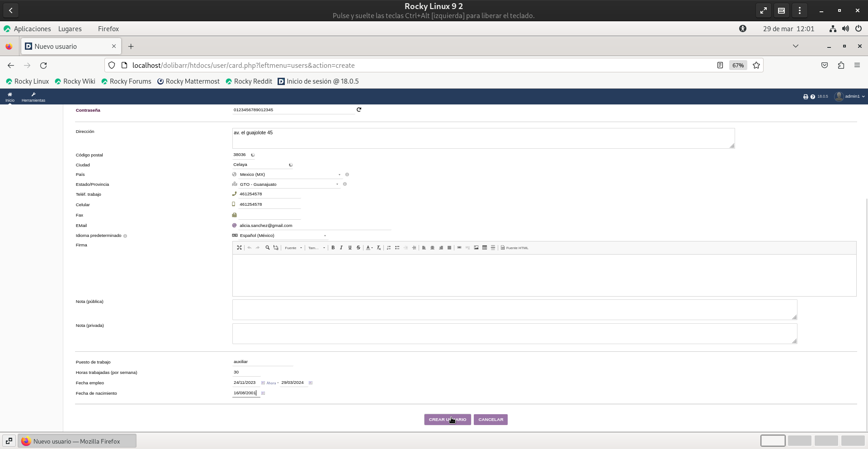The image size is (868, 449).
Task: Open the help question mark icon
Action: pos(812,97)
